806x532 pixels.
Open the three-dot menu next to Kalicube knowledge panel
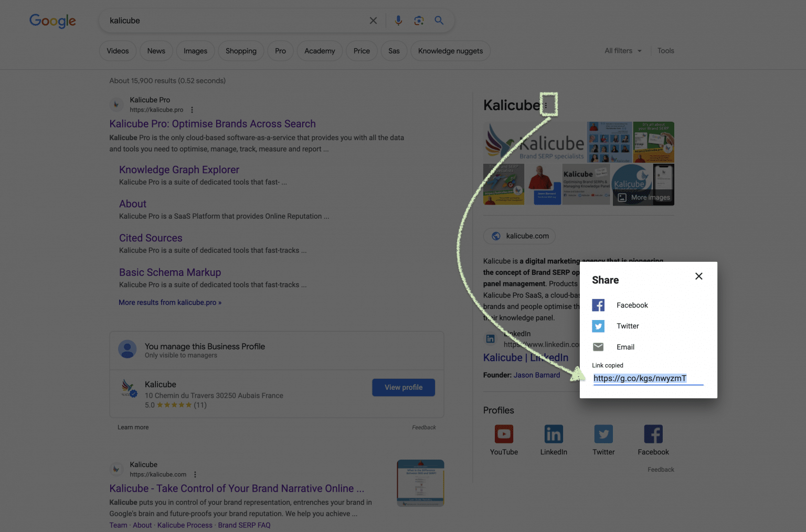[549, 105]
